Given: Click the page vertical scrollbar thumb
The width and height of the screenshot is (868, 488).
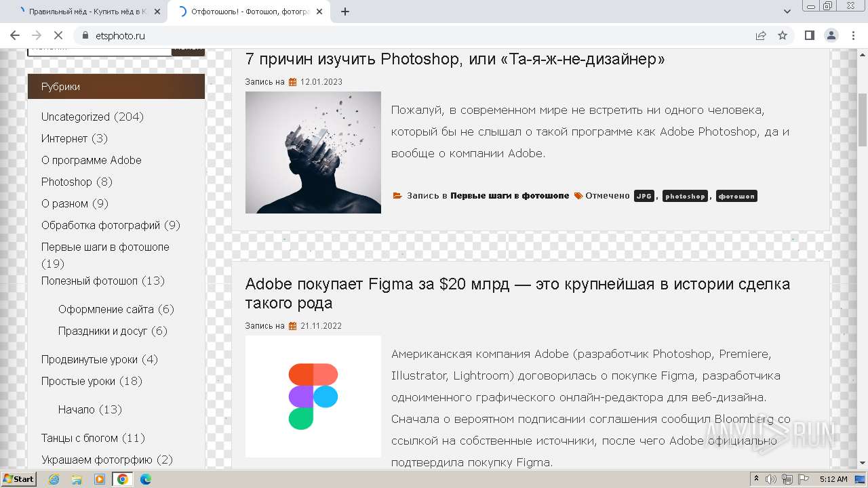Looking at the screenshot, I should pyautogui.click(x=863, y=120).
